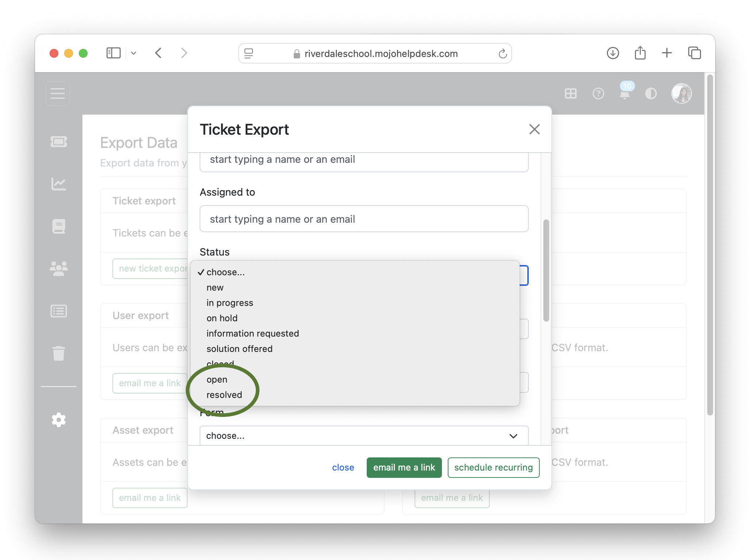The width and height of the screenshot is (751, 560).
Task: Toggle the dark mode contrast icon
Action: (x=651, y=94)
